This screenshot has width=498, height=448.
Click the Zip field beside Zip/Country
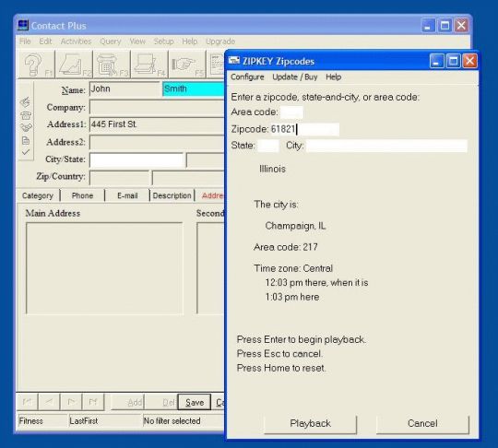[x=120, y=178]
